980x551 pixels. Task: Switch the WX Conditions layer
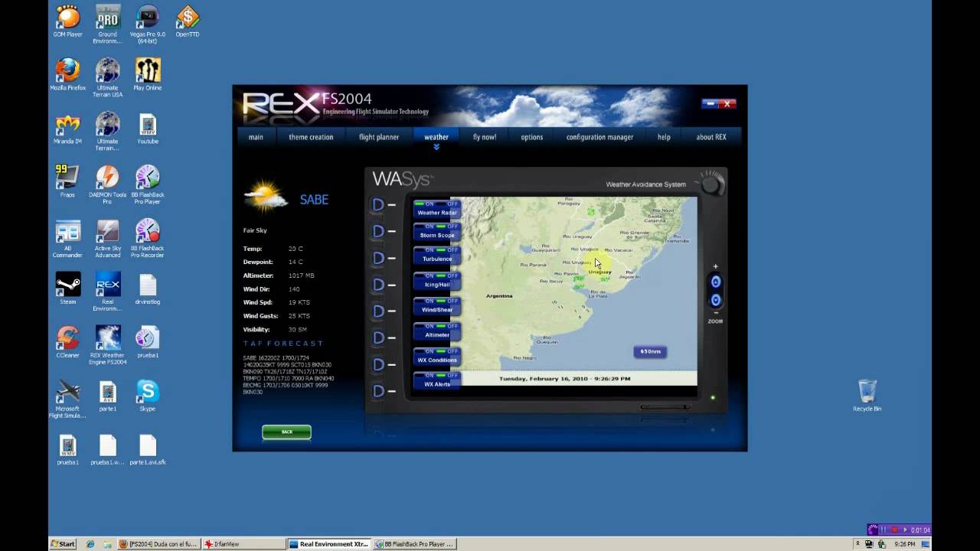[437, 356]
